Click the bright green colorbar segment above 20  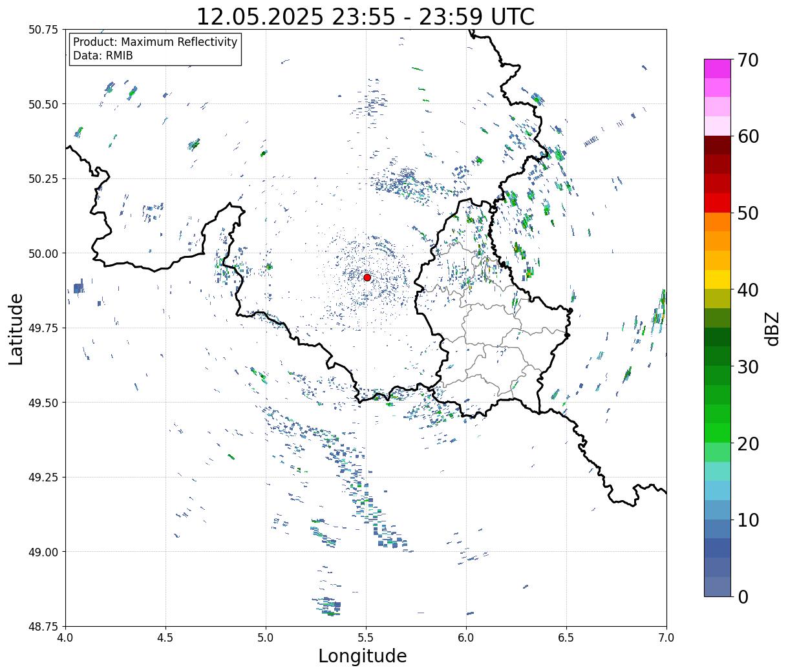tap(718, 433)
